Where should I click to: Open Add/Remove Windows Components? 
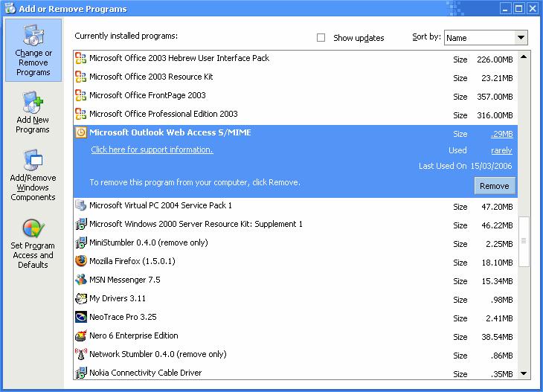(x=33, y=176)
